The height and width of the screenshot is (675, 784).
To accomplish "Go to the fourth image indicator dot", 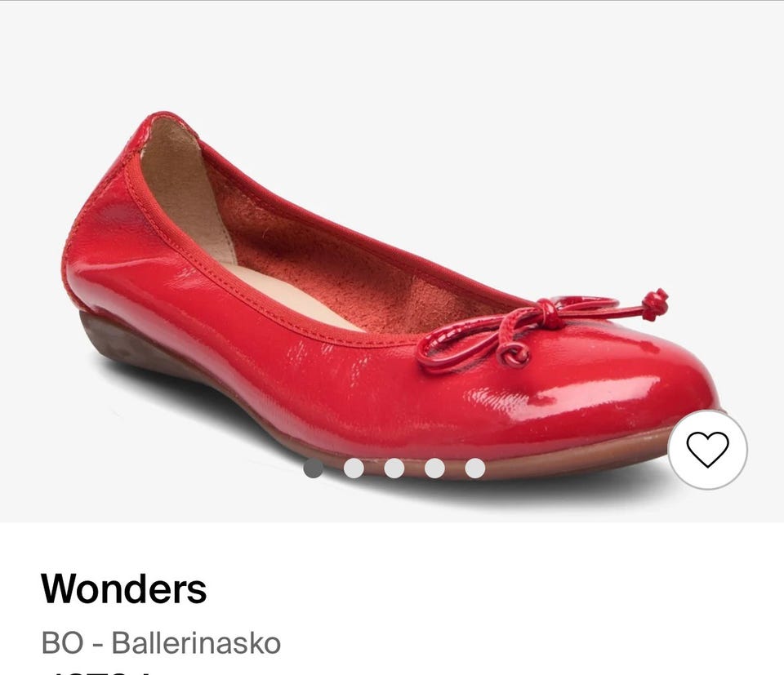I will (x=435, y=469).
